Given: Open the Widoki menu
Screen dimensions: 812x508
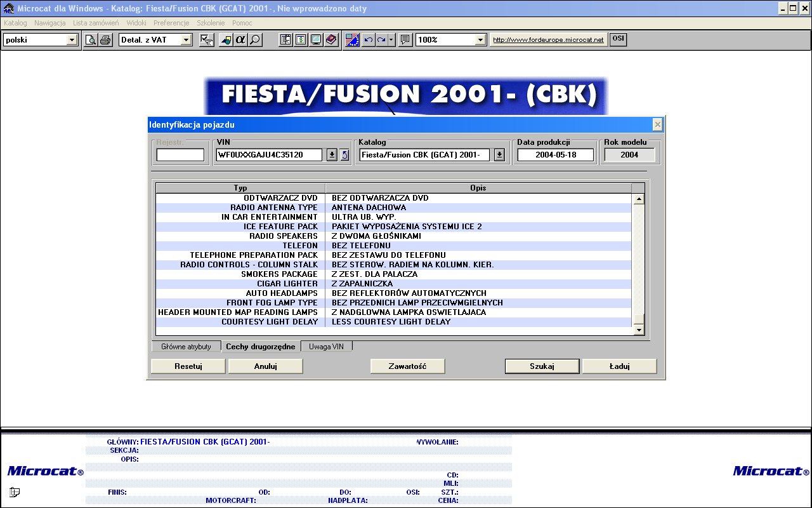Looking at the screenshot, I should pos(136,23).
